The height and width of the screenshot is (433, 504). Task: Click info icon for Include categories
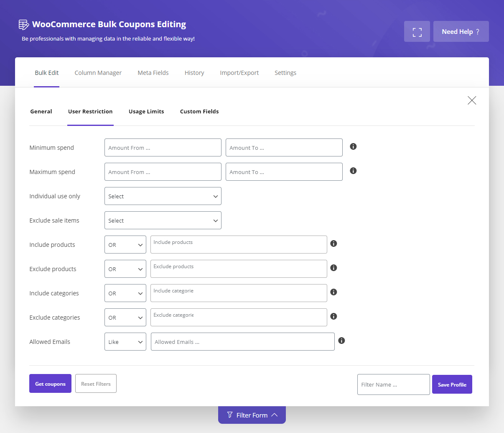pyautogui.click(x=333, y=292)
